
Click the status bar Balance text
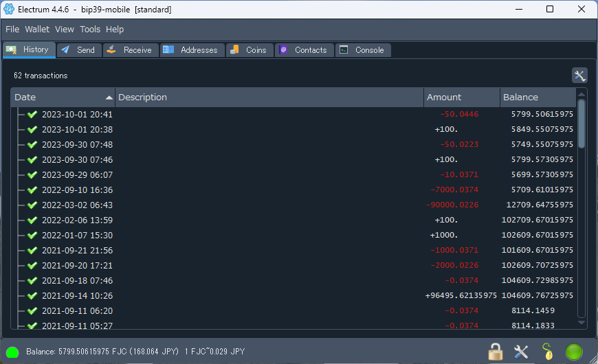click(102, 352)
